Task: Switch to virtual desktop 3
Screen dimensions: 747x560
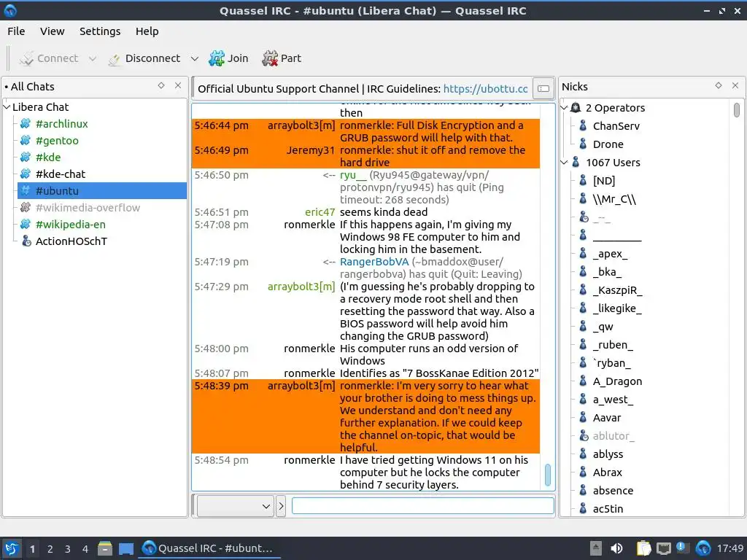Action: [68, 549]
